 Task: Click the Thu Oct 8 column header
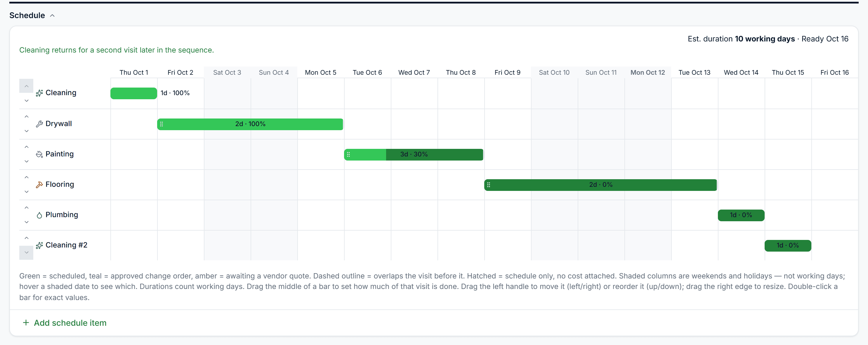click(x=461, y=72)
